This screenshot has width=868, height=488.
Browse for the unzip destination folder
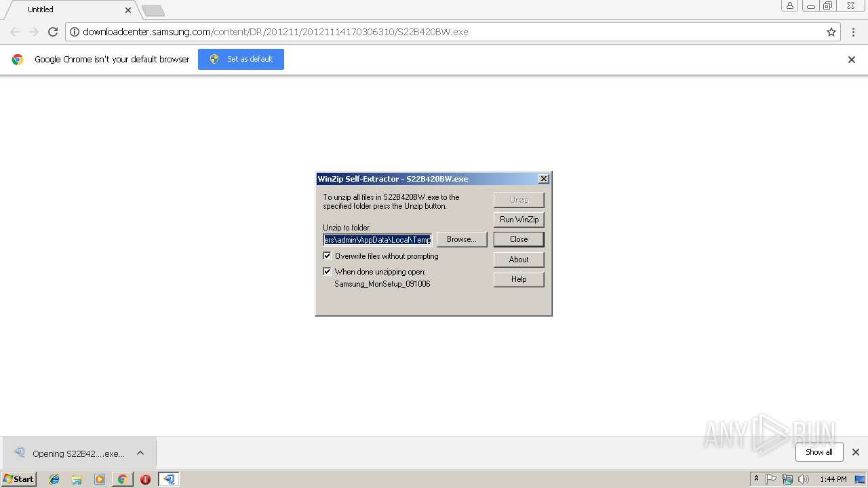[x=462, y=239]
